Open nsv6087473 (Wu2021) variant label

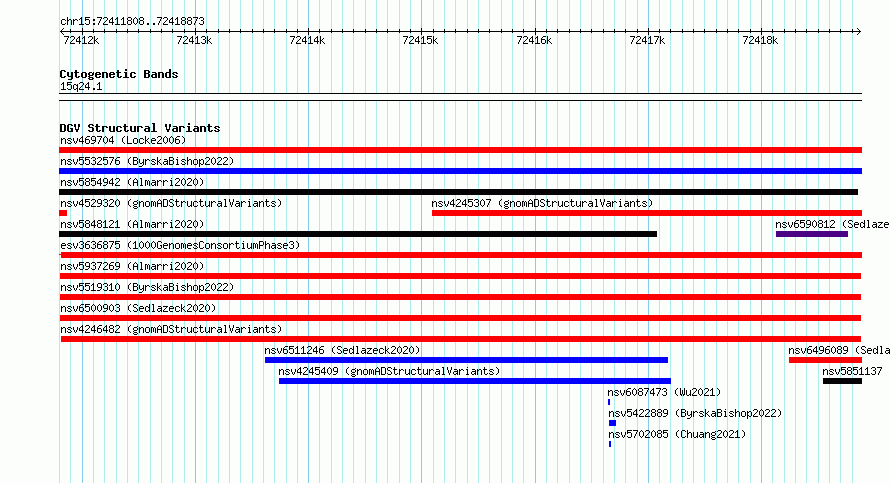664,392
